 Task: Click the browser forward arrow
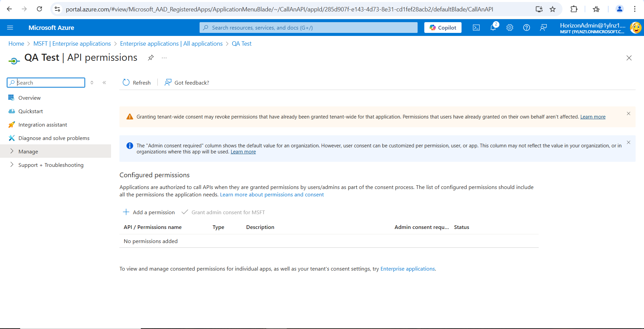(x=24, y=9)
